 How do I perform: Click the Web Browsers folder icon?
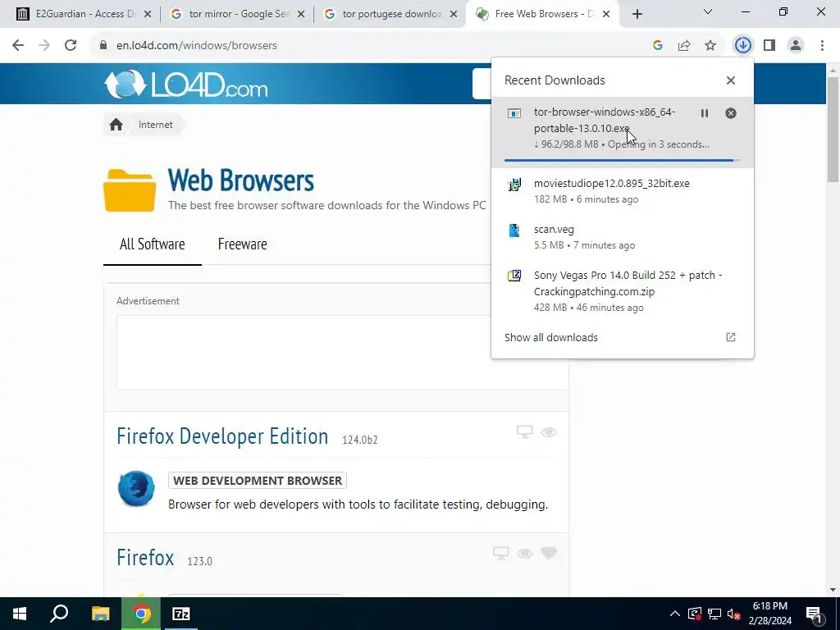[x=130, y=190]
